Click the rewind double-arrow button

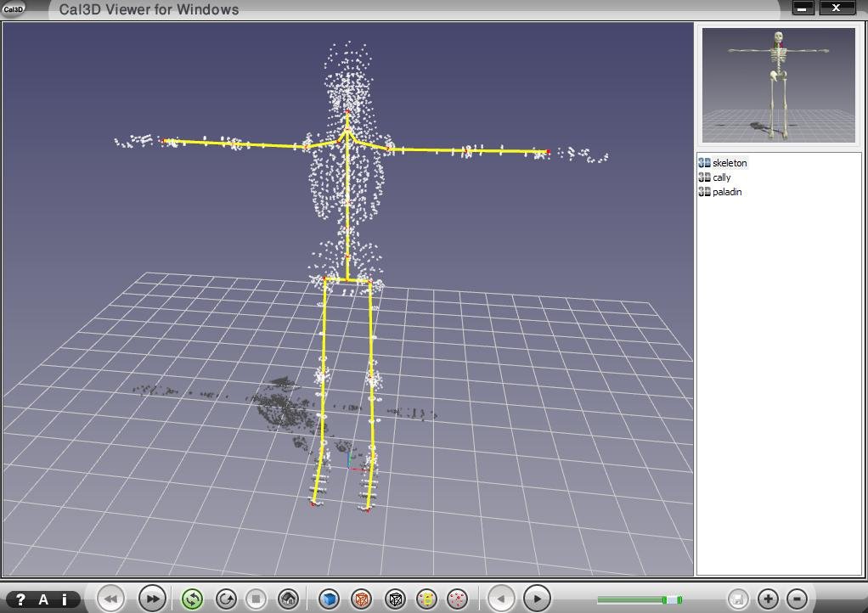[x=110, y=599]
